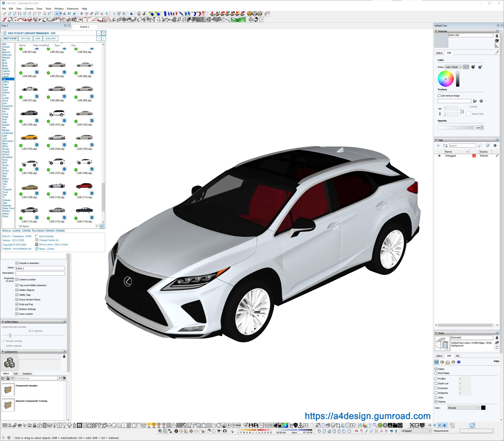Select the Eraser tool in toolbar
The image size is (504, 441).
click(74, 14)
